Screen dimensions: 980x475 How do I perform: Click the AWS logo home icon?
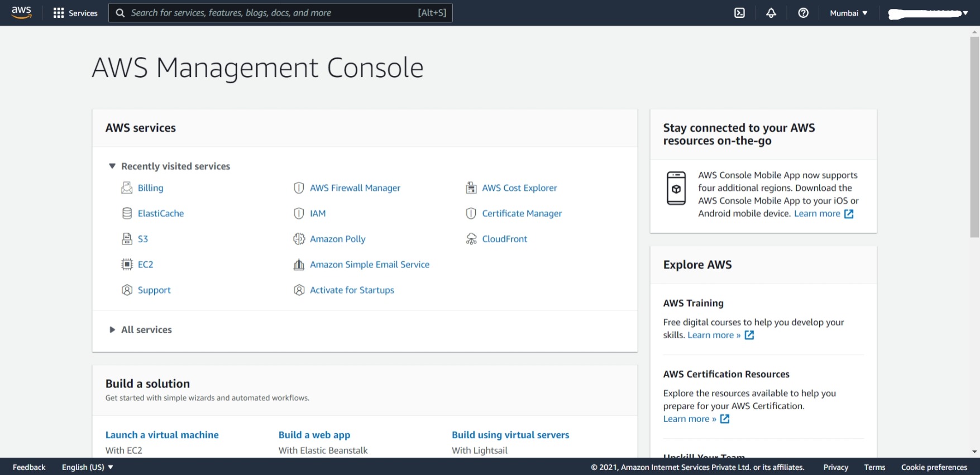tap(21, 12)
